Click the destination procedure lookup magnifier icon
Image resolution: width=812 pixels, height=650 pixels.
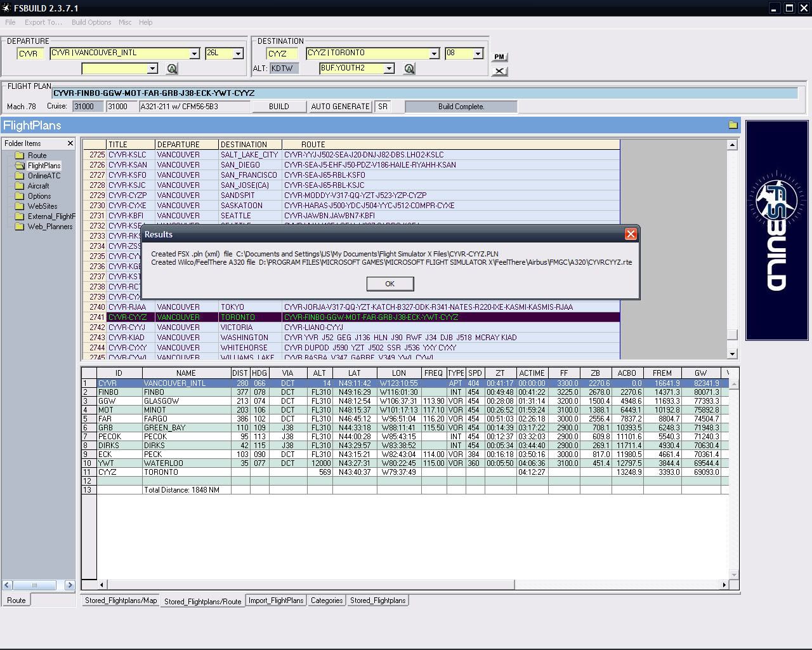tap(409, 69)
